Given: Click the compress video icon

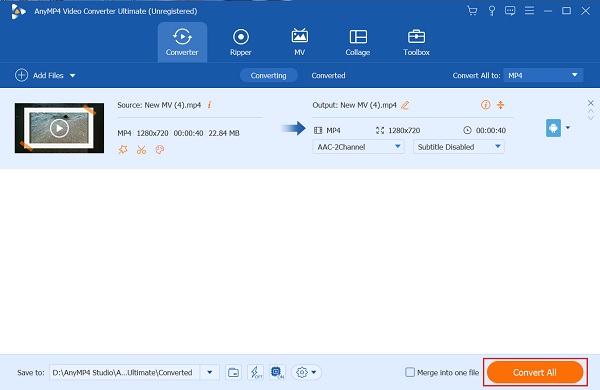Looking at the screenshot, I should (501, 105).
